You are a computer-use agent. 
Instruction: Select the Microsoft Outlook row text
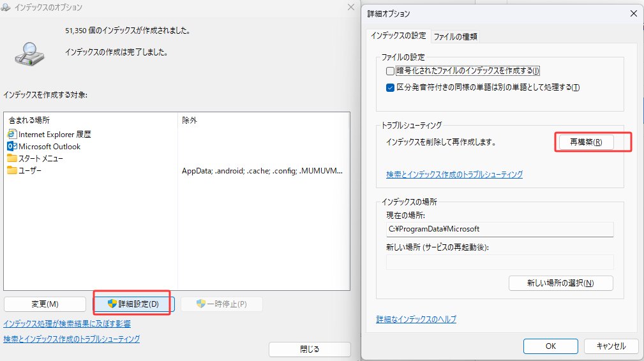point(49,147)
